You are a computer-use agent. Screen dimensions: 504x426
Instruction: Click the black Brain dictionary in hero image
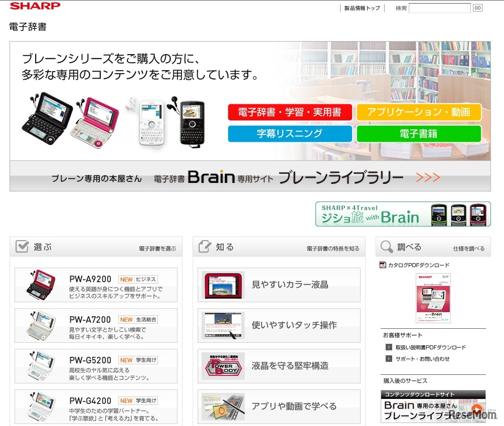(48, 118)
